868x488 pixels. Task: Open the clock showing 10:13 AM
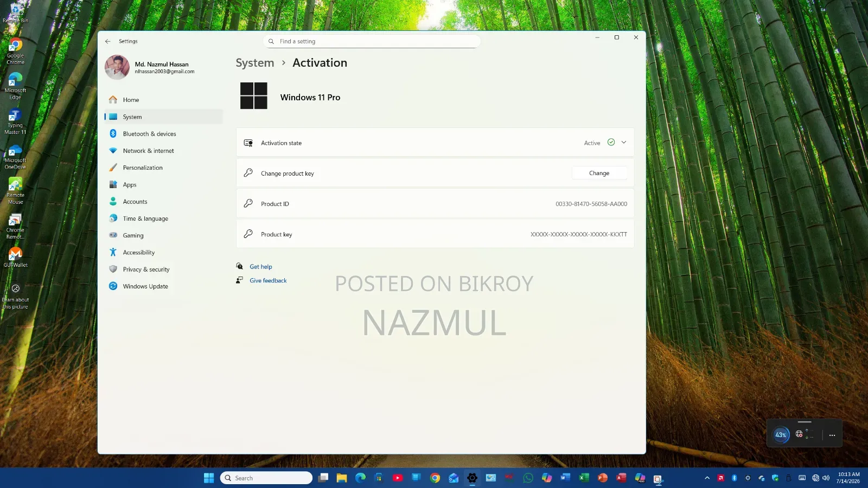point(848,478)
